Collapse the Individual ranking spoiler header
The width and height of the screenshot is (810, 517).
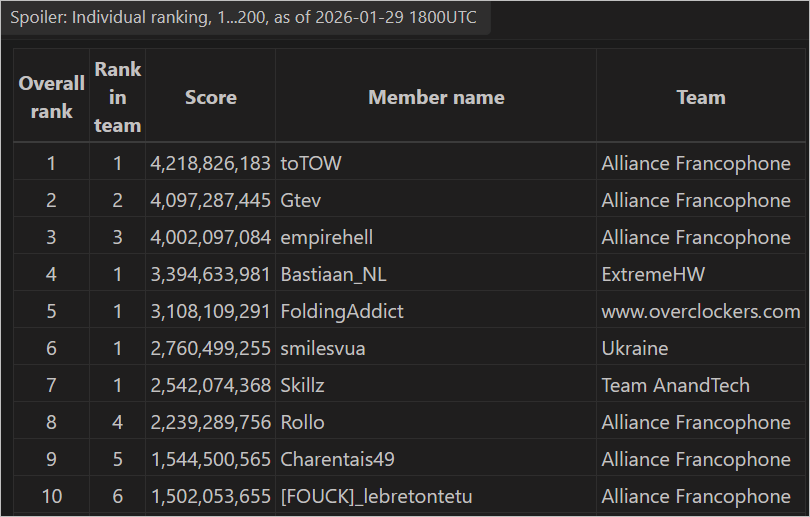(245, 19)
